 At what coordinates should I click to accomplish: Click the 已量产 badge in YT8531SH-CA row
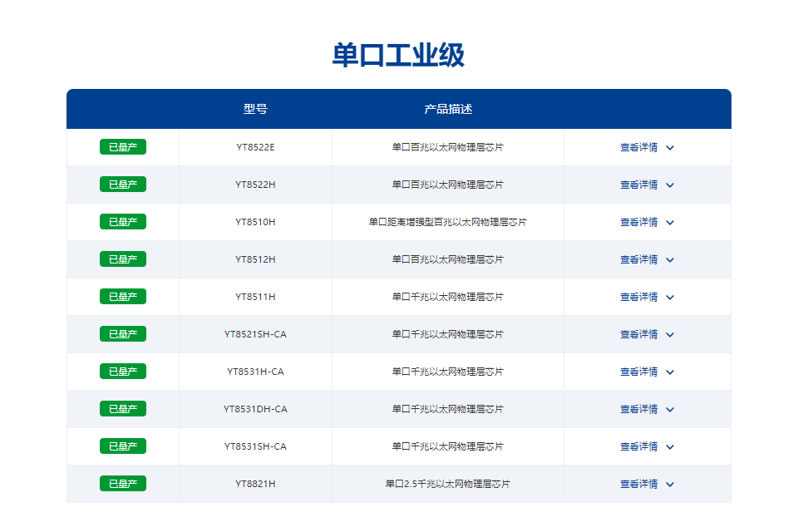coord(123,446)
